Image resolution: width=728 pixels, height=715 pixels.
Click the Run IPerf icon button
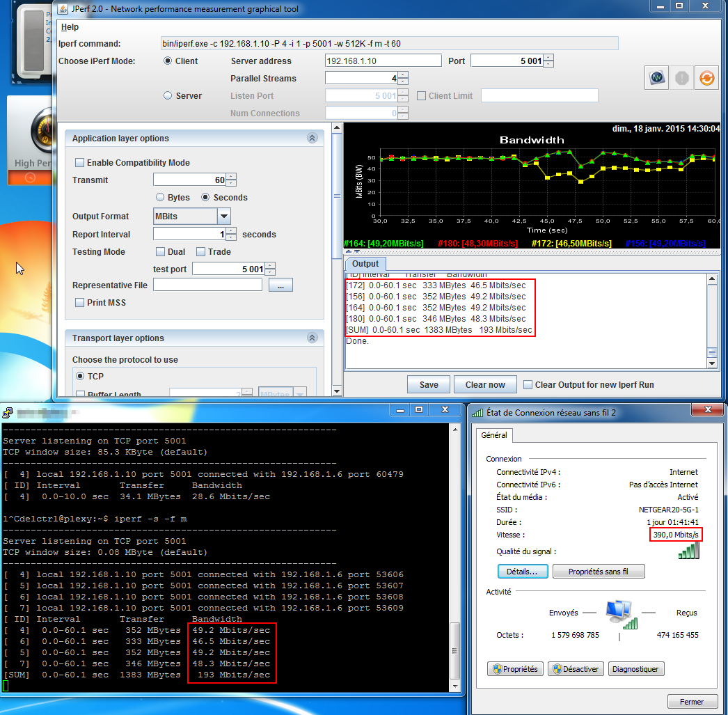pos(656,78)
